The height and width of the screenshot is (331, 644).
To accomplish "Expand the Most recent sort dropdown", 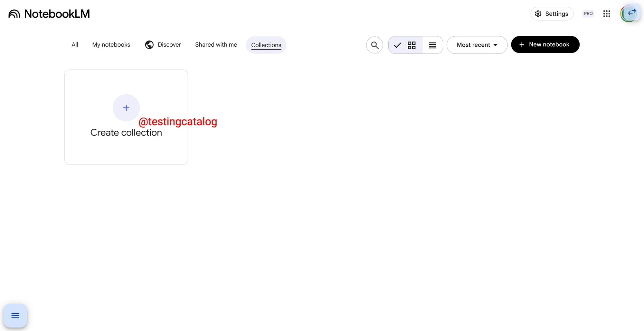I will click(x=477, y=45).
